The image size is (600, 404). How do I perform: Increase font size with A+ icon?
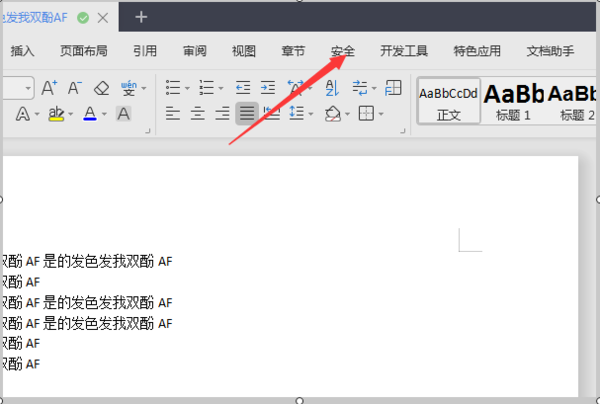pos(49,88)
